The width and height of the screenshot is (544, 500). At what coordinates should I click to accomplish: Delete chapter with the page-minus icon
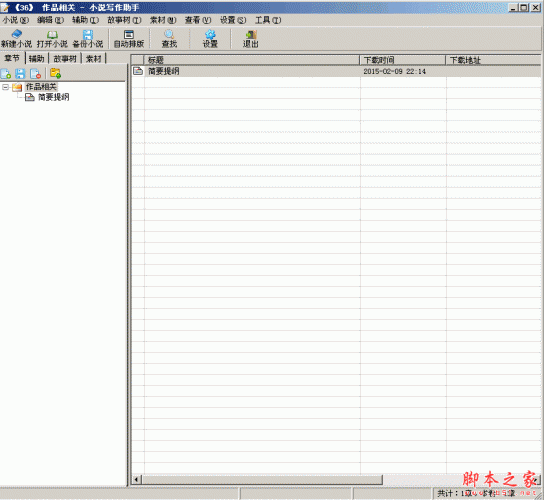pos(35,73)
